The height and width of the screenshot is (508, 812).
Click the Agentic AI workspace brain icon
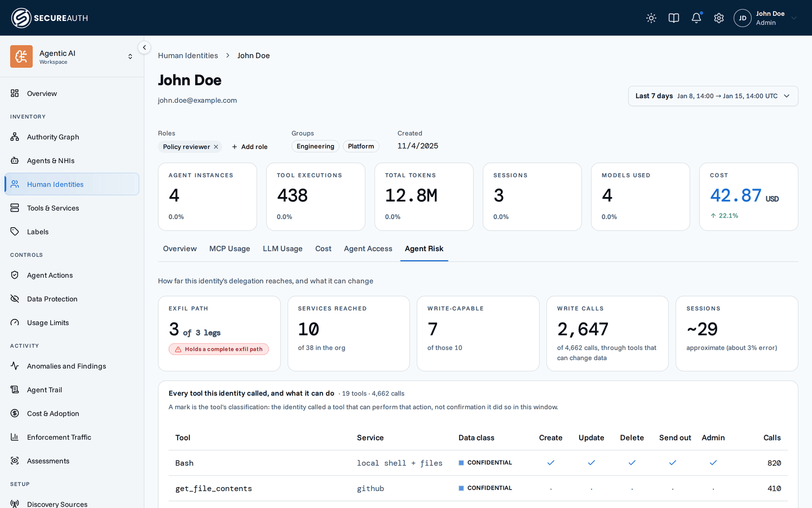pos(21,56)
